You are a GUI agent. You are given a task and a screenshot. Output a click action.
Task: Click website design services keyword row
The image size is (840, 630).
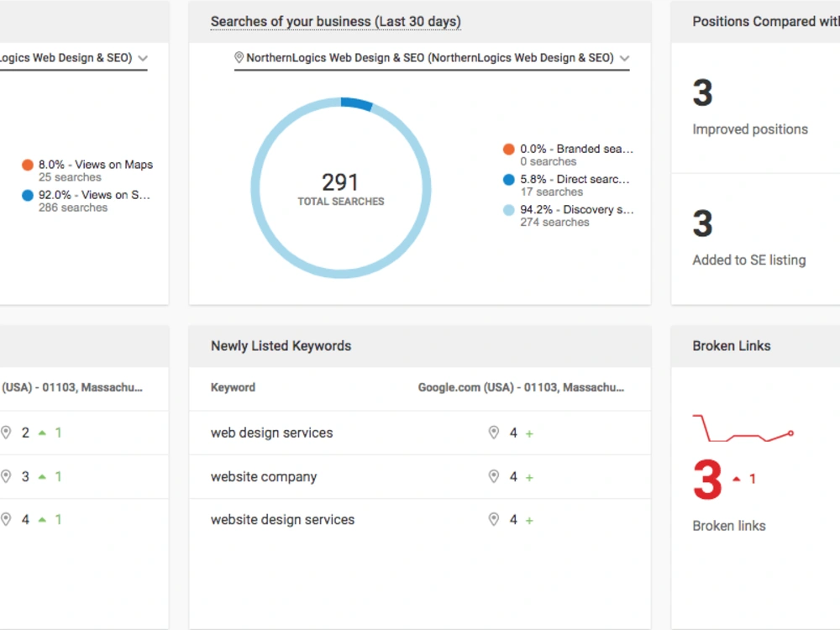point(420,520)
